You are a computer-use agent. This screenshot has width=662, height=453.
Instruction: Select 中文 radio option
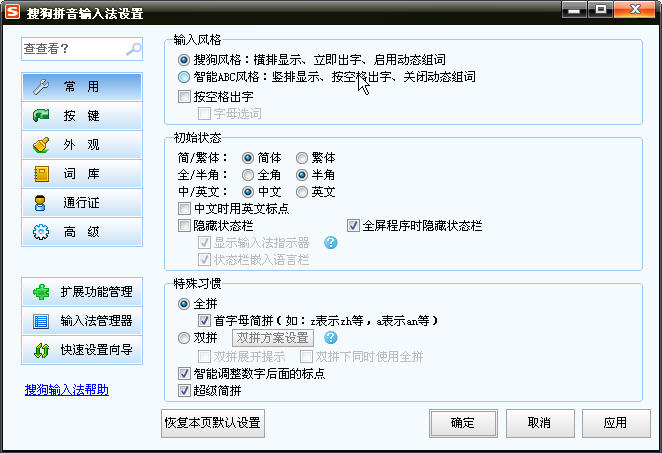(x=248, y=192)
